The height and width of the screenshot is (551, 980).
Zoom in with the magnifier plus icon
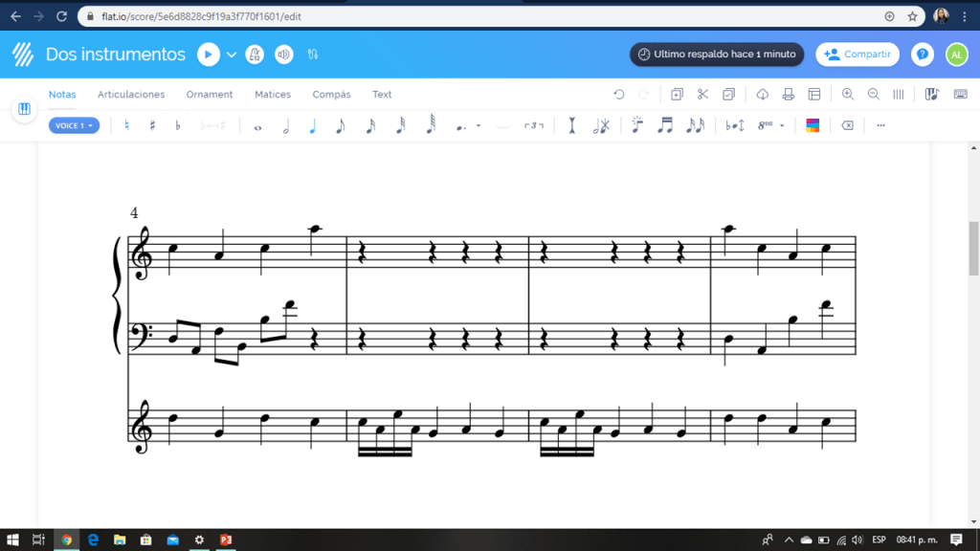click(x=848, y=94)
